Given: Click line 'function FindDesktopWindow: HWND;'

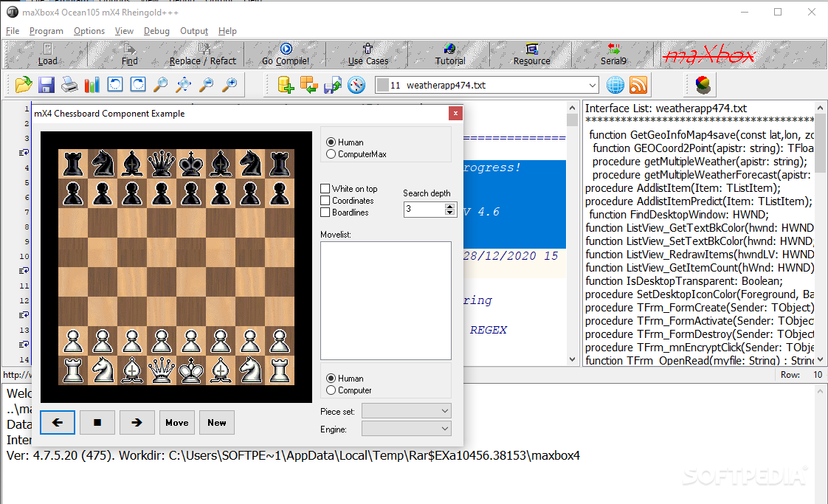Looking at the screenshot, I should (x=678, y=215).
